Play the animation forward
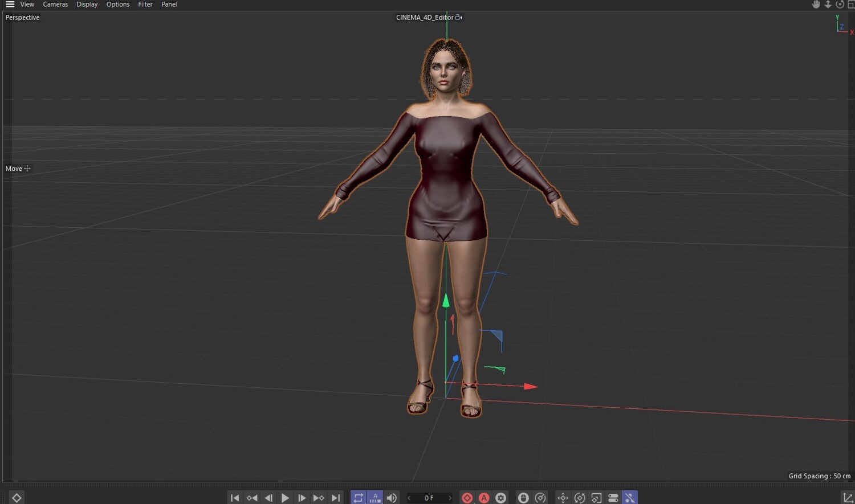This screenshot has width=855, height=504. point(285,498)
